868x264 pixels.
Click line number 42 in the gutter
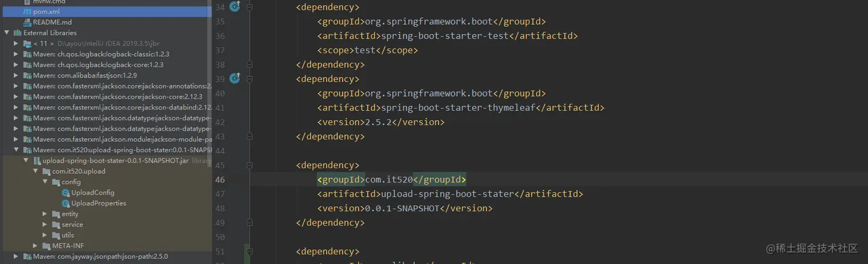point(220,122)
